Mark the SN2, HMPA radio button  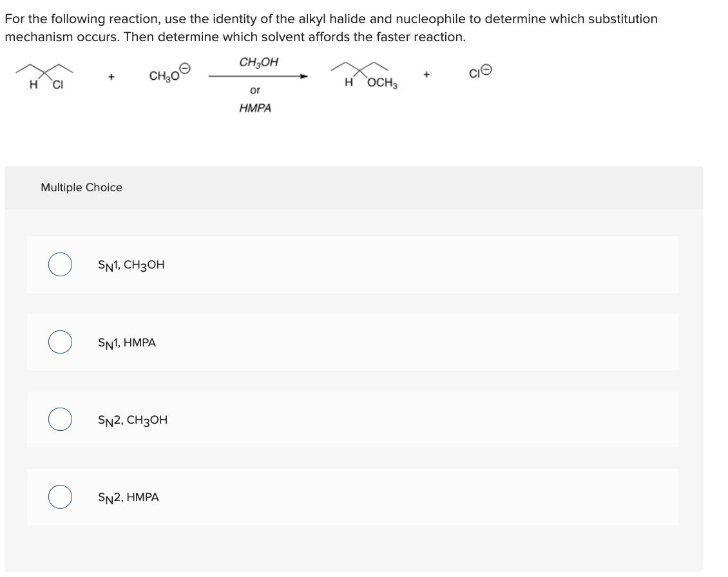(x=60, y=497)
